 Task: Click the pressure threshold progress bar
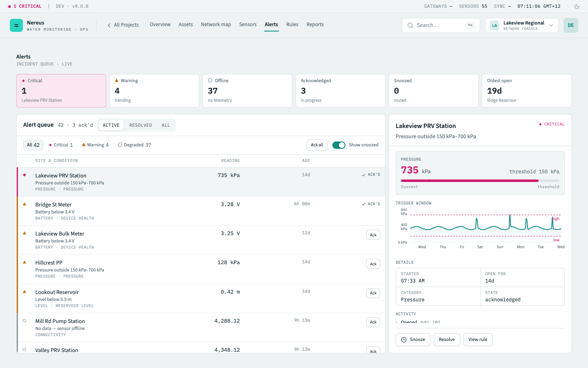(x=480, y=181)
